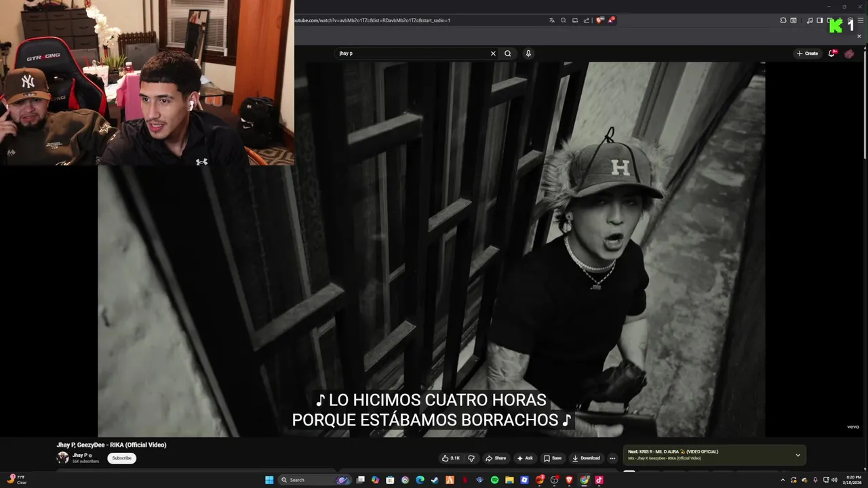
Task: Open Roblox from taskbar
Action: click(x=524, y=480)
